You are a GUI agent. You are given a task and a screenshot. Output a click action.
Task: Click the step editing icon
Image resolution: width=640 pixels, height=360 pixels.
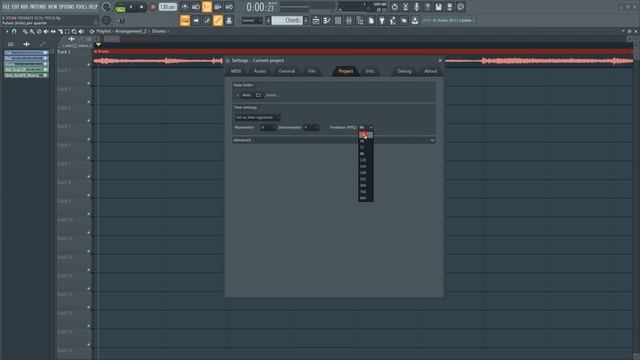[207, 20]
